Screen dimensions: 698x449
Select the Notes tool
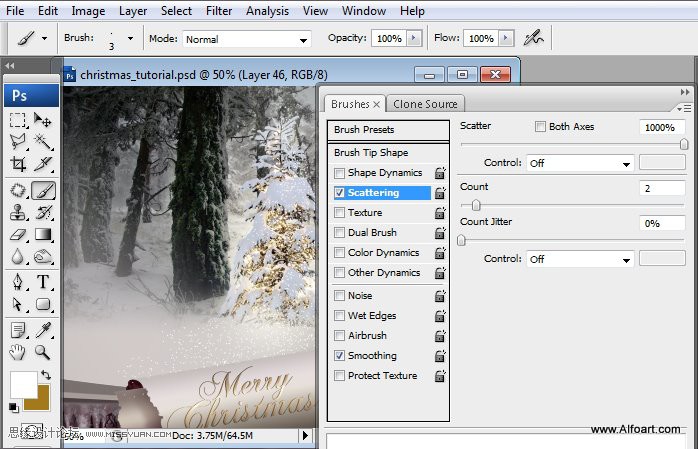coord(18,330)
